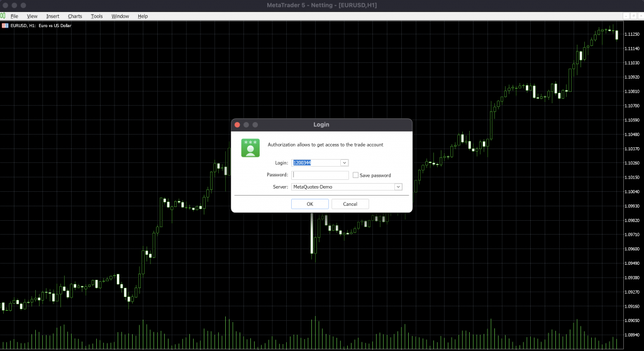The width and height of the screenshot is (644, 351).
Task: Open the Window menu
Action: pos(120,16)
